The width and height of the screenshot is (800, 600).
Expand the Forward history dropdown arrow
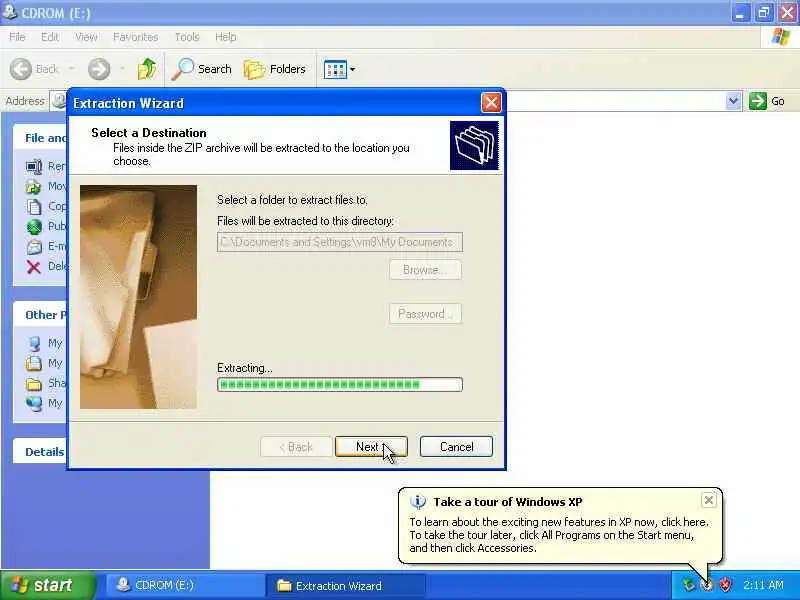(122, 69)
